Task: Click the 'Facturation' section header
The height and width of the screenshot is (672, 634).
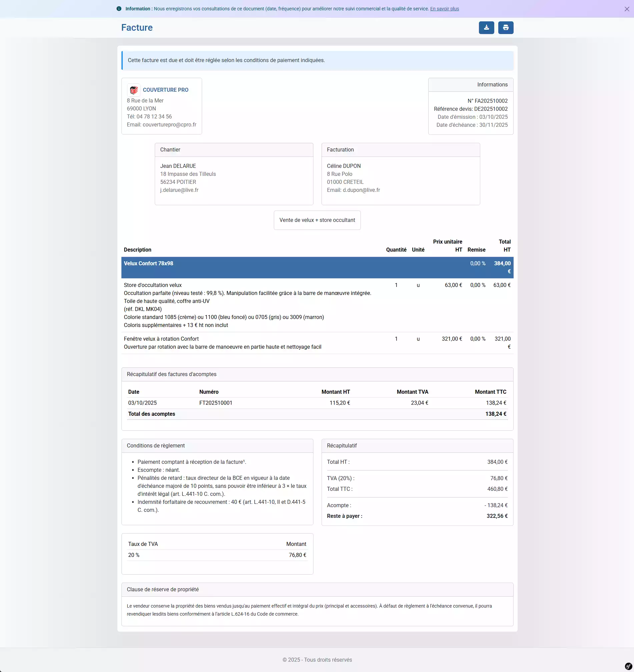Action: 340,149
